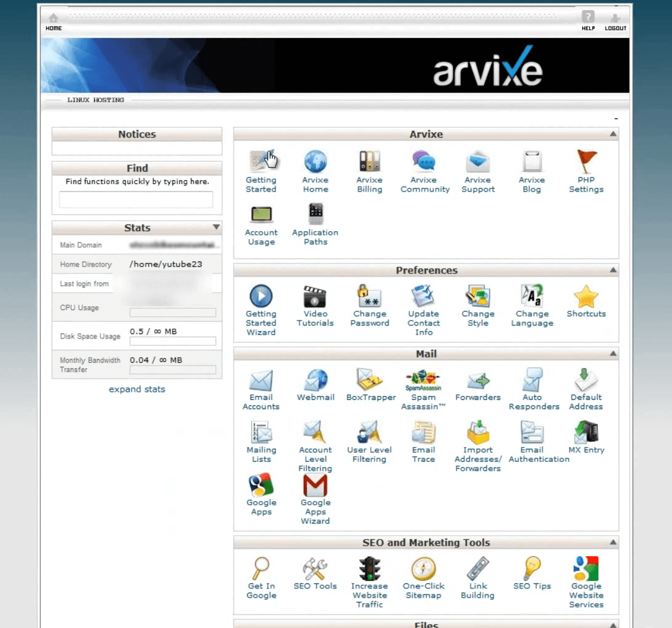Click the arvixe logo banner
The height and width of the screenshot is (628, 672).
(x=488, y=66)
